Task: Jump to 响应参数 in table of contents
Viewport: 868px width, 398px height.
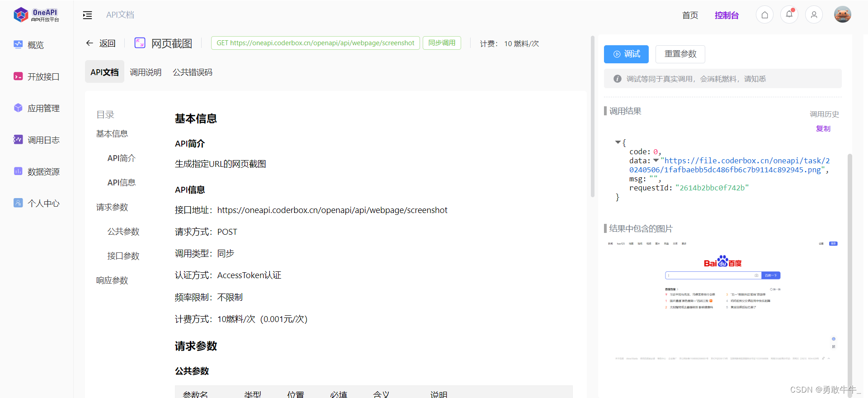Action: point(112,280)
